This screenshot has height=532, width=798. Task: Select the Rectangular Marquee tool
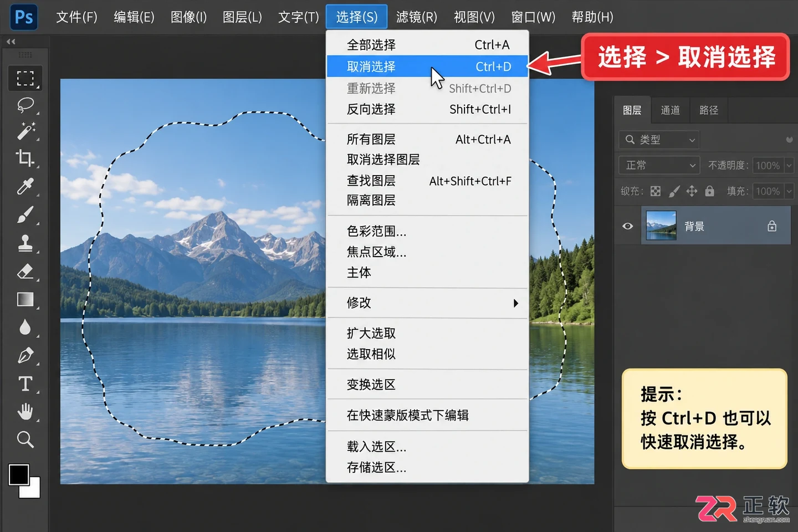(25, 78)
